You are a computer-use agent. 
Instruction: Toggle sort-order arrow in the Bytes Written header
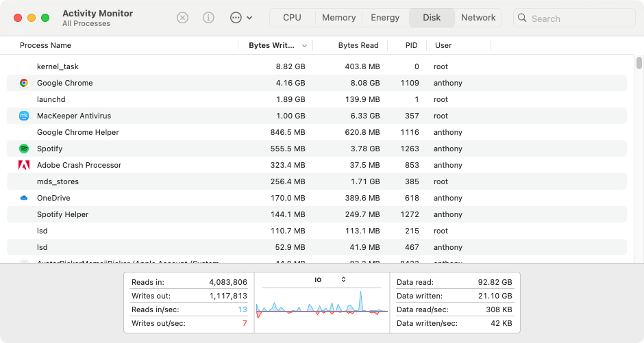pos(304,46)
